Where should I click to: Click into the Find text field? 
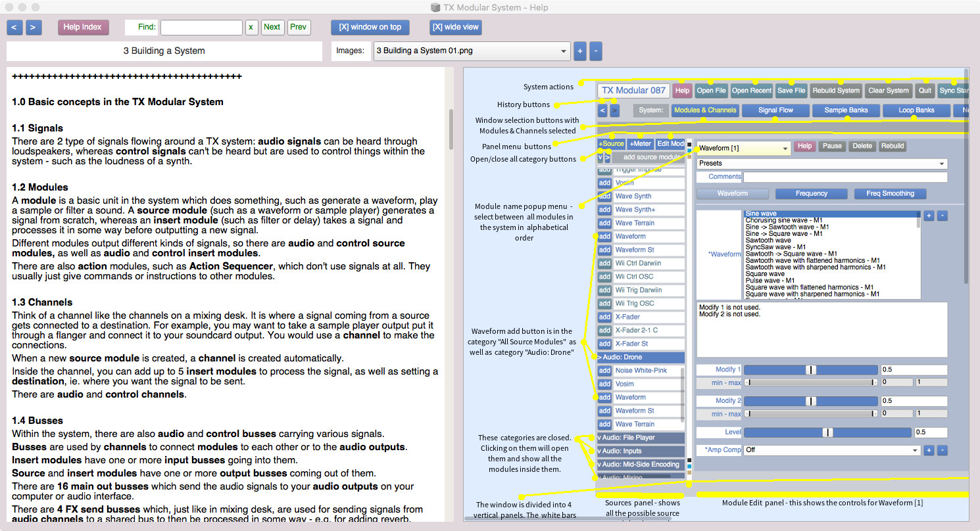(201, 28)
